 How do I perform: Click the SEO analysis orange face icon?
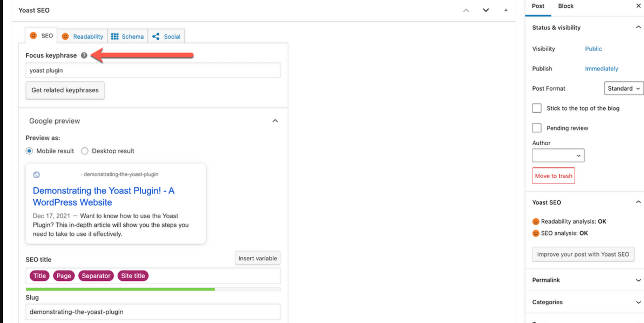point(536,233)
